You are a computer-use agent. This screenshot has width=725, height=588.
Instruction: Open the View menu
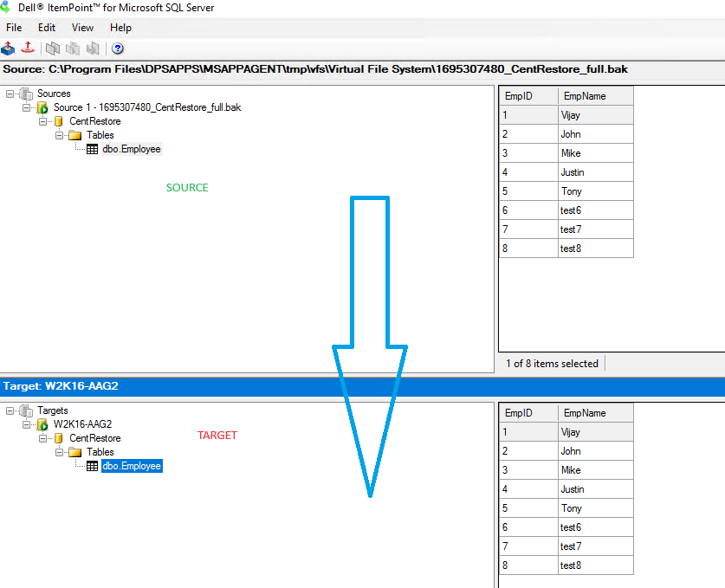tap(82, 28)
